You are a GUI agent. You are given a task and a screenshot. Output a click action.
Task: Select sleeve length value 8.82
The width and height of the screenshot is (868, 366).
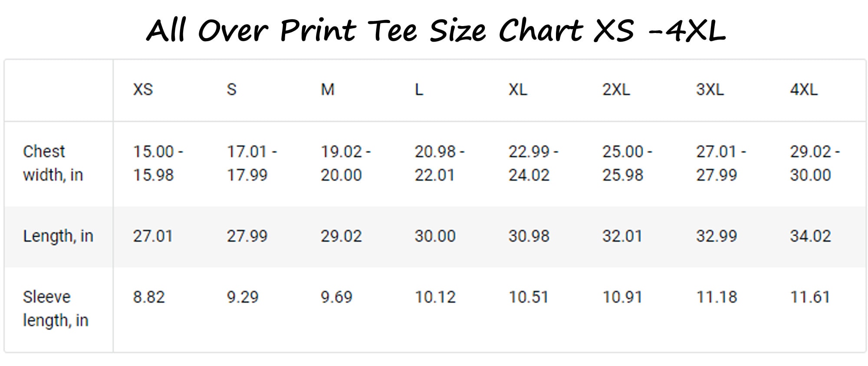click(149, 297)
